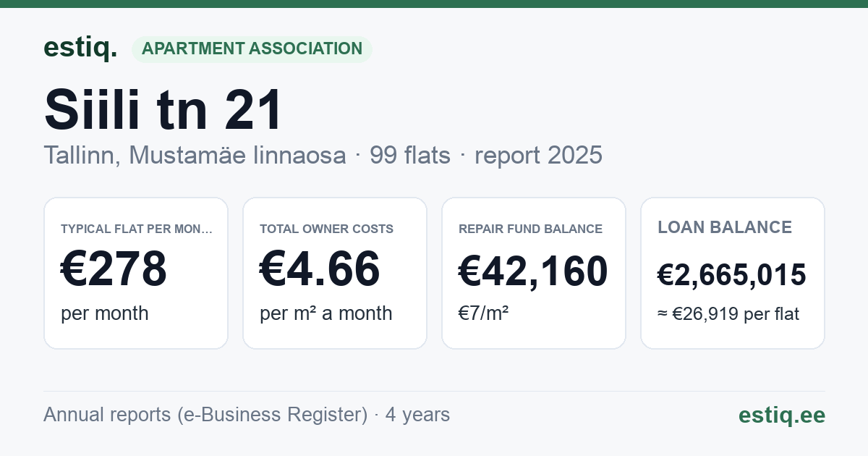This screenshot has width=868, height=456.
Task: Select the APARTMENT ASSOCIATION badge
Action: pos(252,49)
